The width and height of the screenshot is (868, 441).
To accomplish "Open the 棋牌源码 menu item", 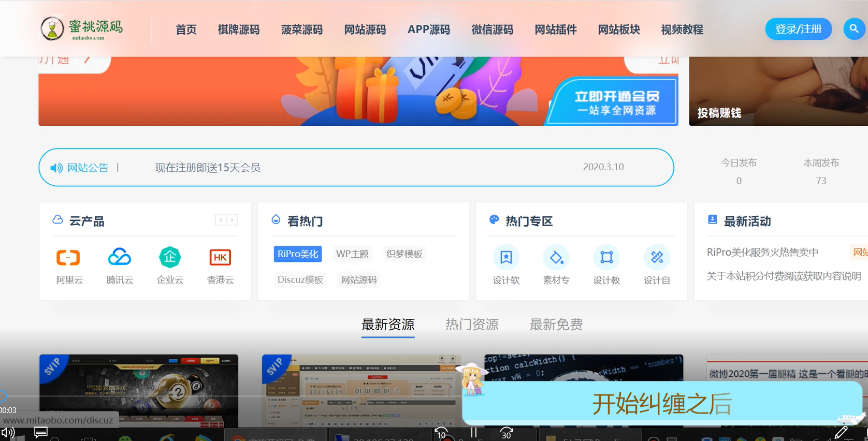I will [x=238, y=30].
